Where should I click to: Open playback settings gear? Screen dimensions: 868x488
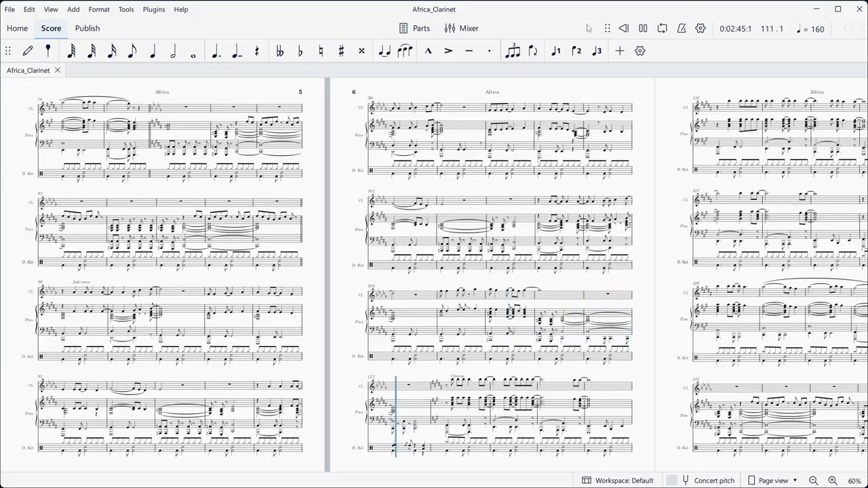click(x=701, y=28)
